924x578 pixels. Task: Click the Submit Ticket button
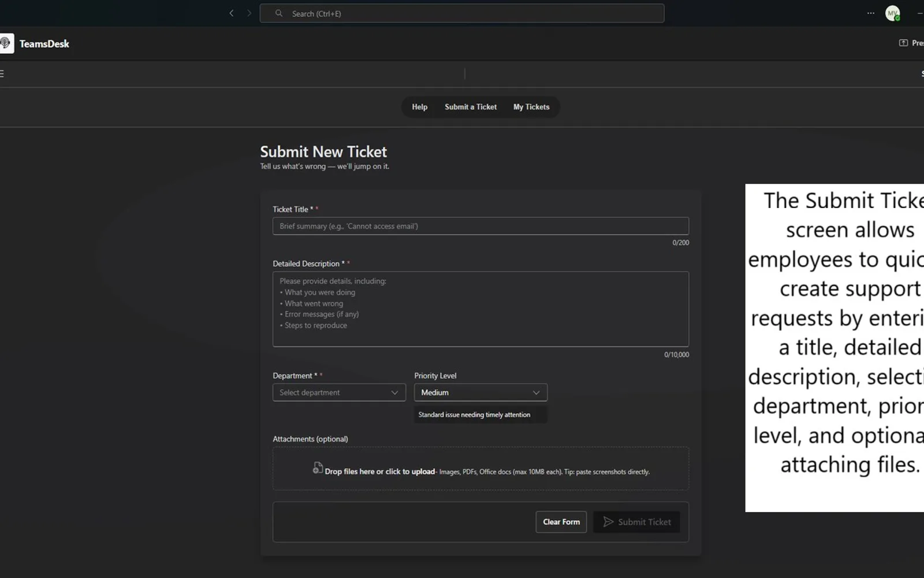636,522
